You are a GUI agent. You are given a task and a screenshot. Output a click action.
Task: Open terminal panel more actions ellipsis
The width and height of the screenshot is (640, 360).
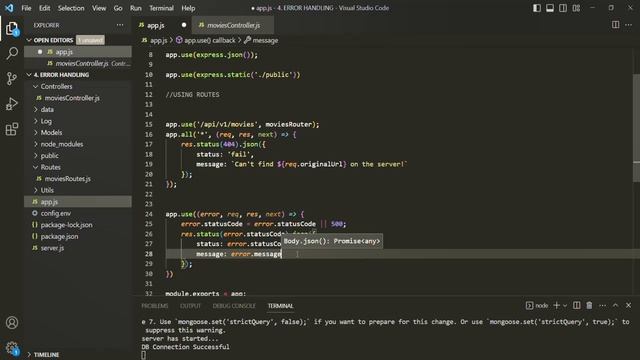point(602,305)
